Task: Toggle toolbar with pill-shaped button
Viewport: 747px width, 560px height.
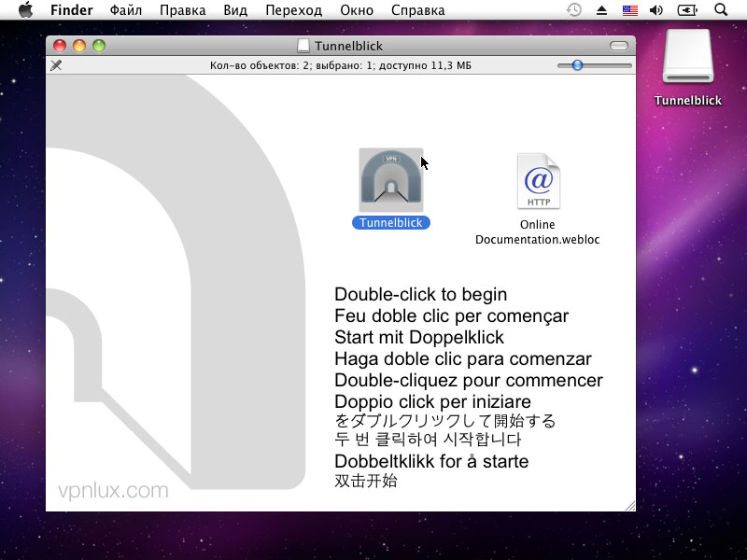Action: (x=619, y=46)
